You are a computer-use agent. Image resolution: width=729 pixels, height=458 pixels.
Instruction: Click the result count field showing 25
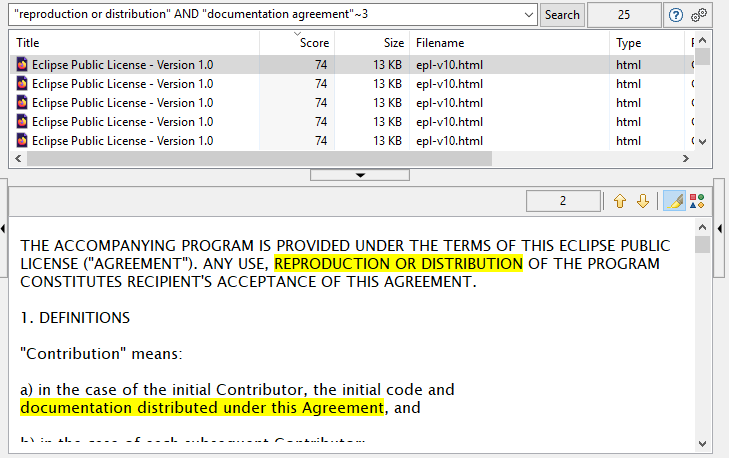click(x=624, y=15)
